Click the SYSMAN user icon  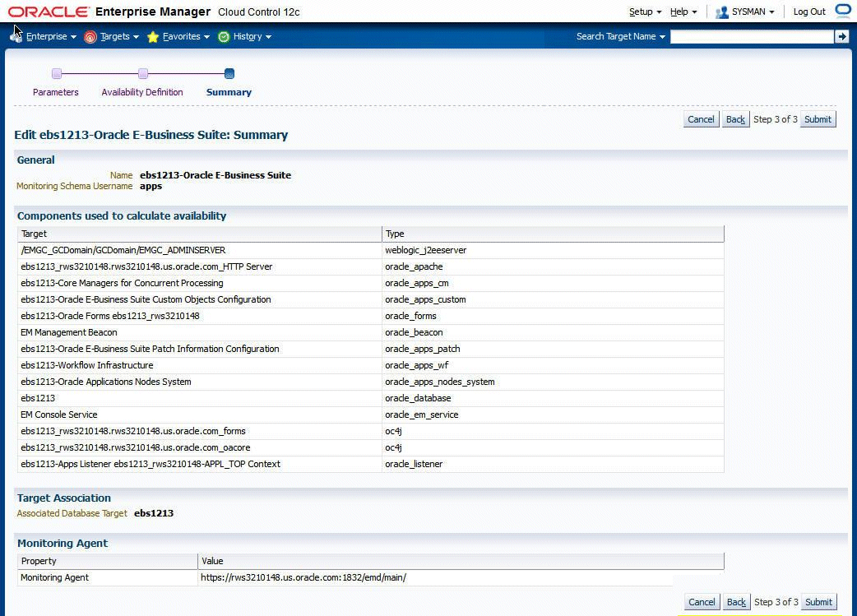(x=722, y=12)
